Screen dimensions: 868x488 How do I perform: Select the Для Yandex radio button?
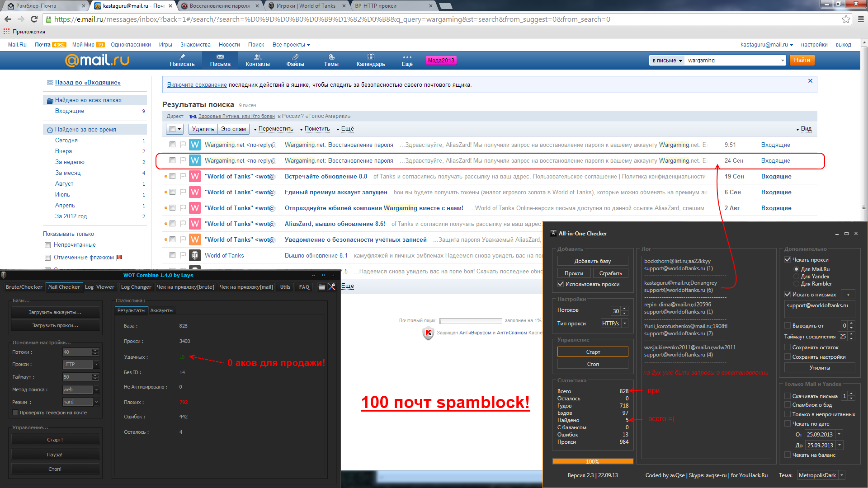pyautogui.click(x=796, y=277)
